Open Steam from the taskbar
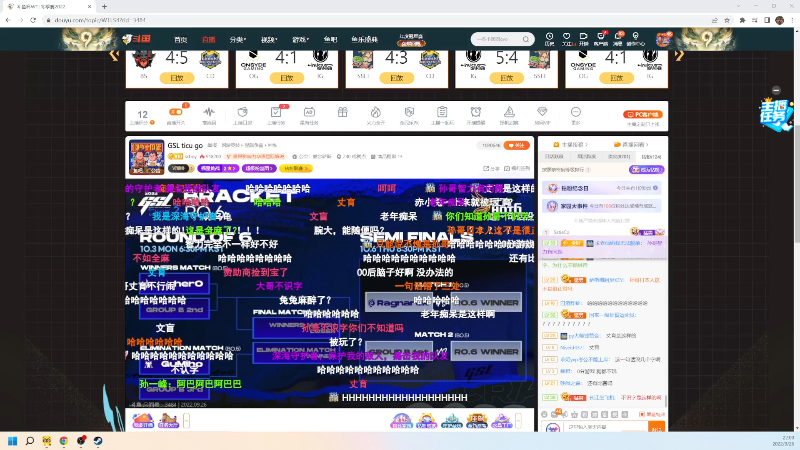 98,441
